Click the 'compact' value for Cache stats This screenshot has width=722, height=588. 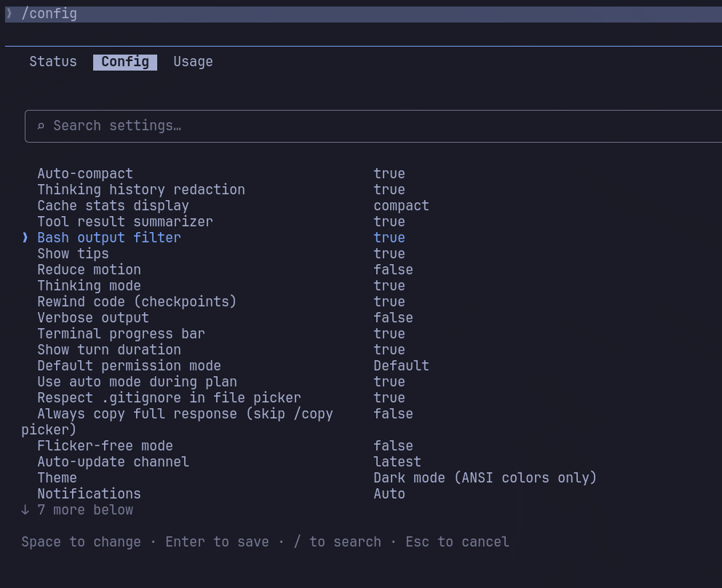(401, 206)
